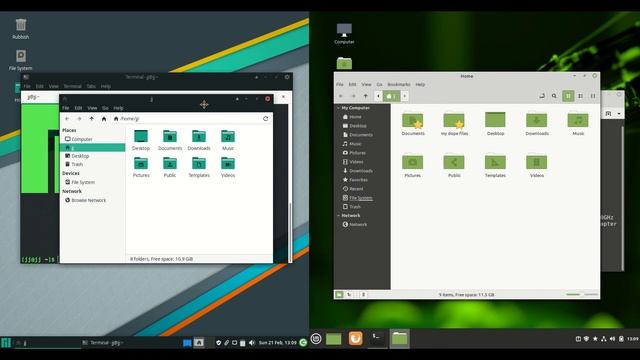The height and width of the screenshot is (360, 640).
Task: Go up a directory in Nemo toolbar
Action: [366, 96]
